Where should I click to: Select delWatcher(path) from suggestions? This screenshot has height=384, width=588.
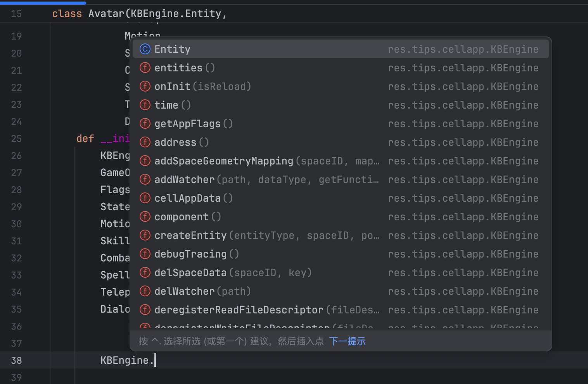(202, 291)
